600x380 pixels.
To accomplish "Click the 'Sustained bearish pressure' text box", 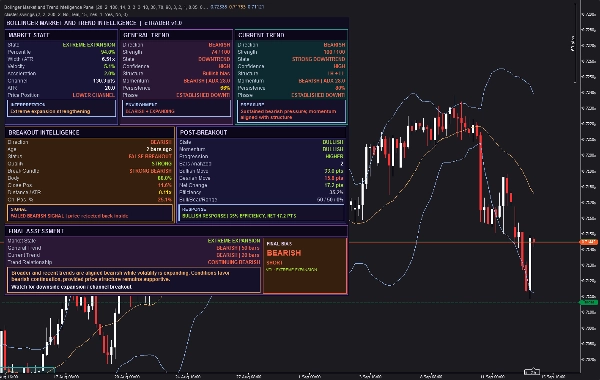I will click(292, 111).
